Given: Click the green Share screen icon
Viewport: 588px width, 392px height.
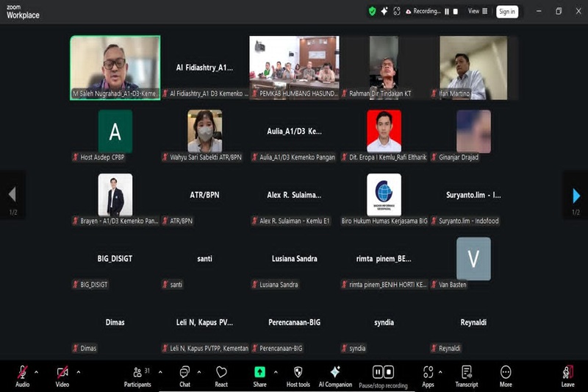Looking at the screenshot, I should coord(259,372).
